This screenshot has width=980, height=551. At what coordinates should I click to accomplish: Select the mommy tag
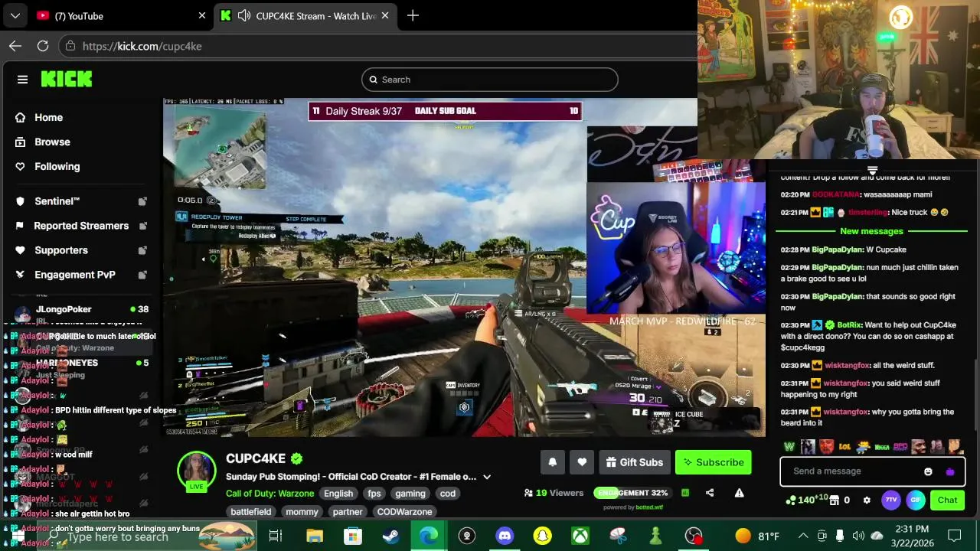pyautogui.click(x=302, y=512)
